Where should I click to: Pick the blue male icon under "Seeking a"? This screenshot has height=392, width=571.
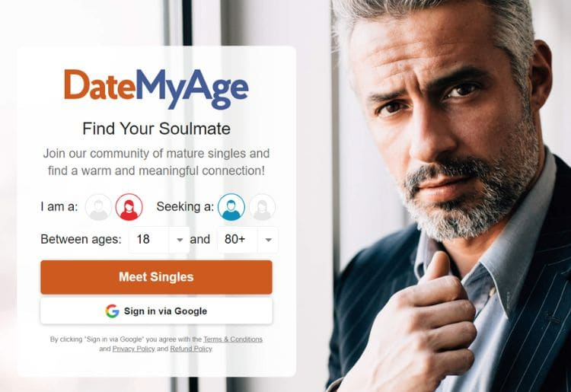[x=231, y=207]
